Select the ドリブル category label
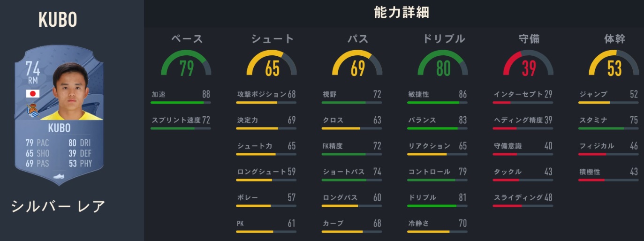644x241 pixels. (x=443, y=39)
